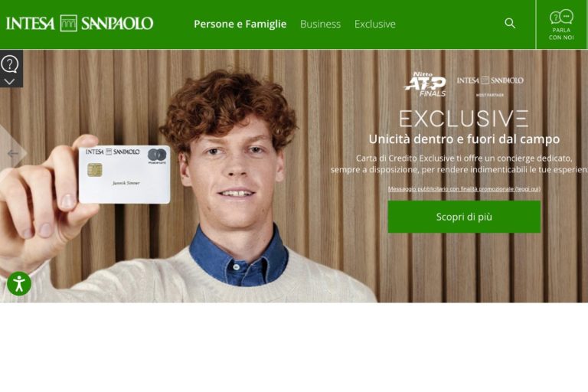Screen dimensions: 588x392
Task: Select the Persone e Famiglie tab
Action: click(x=240, y=24)
